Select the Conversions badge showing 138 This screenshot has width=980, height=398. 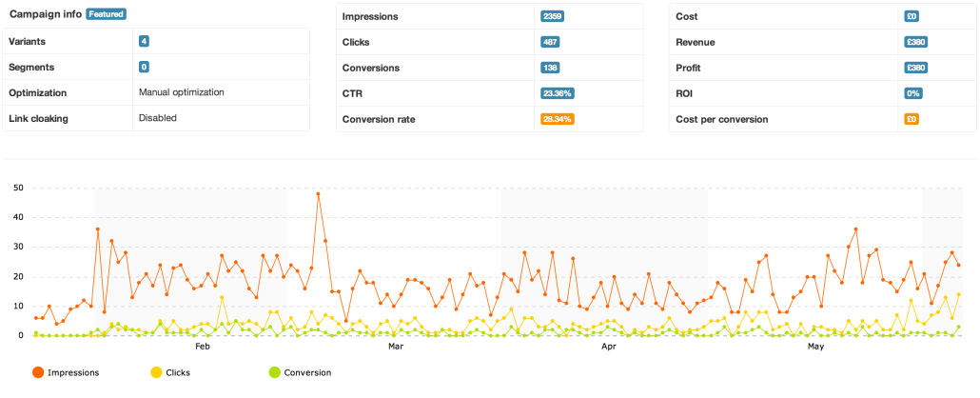[x=549, y=69]
